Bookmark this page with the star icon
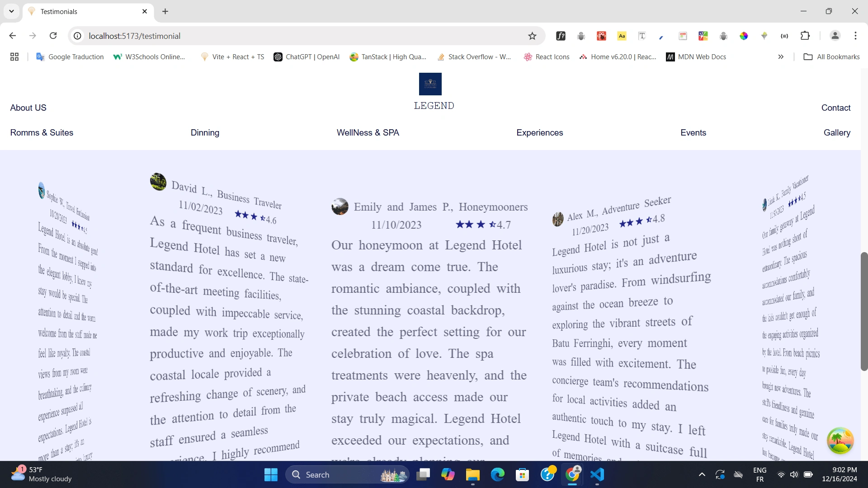This screenshot has height=488, width=868. coord(532,36)
